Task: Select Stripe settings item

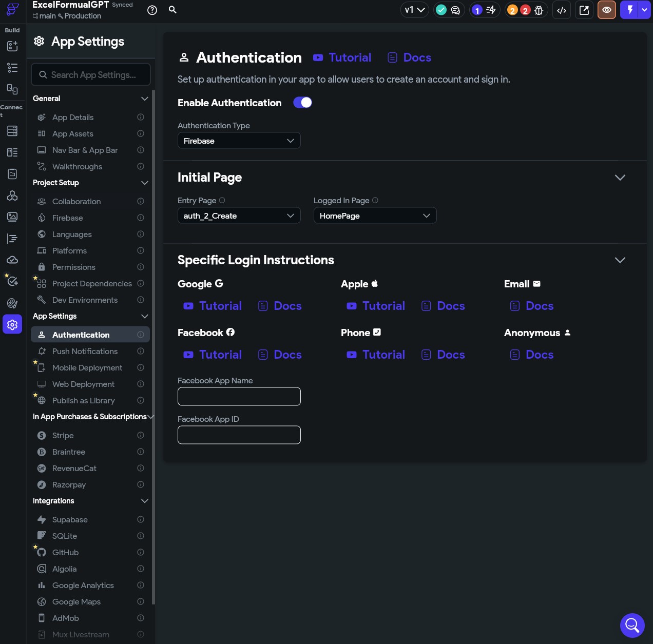Action: point(90,435)
